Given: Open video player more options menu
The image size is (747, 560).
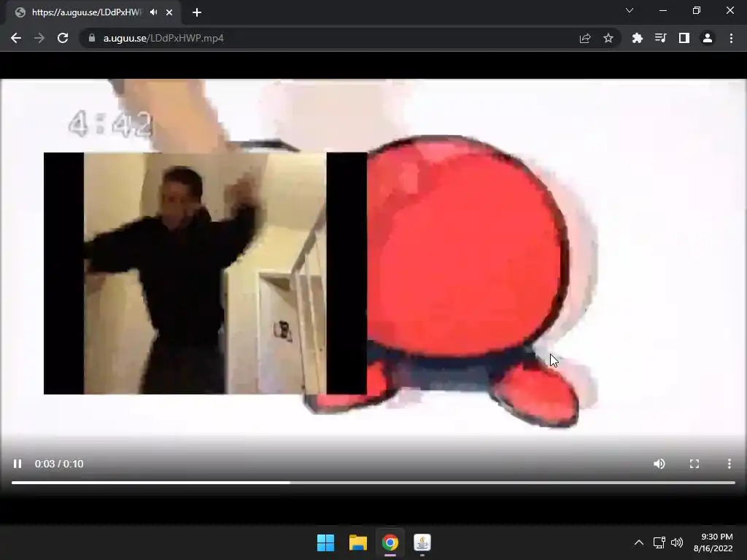Looking at the screenshot, I should tap(729, 464).
